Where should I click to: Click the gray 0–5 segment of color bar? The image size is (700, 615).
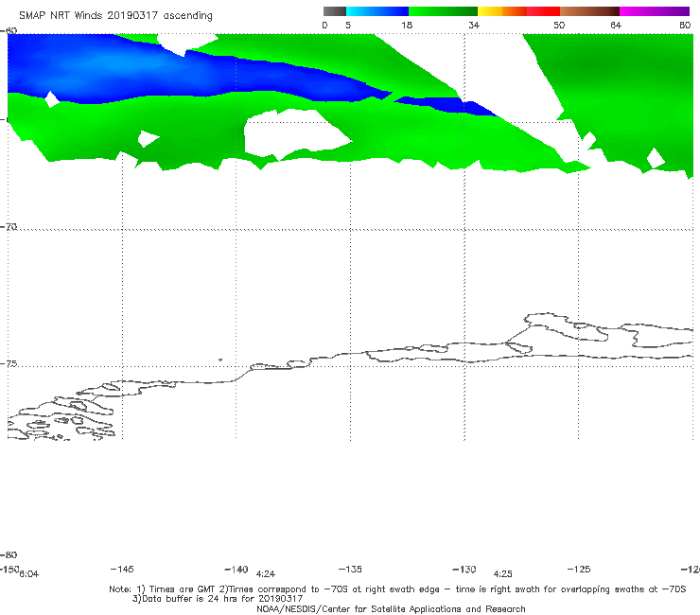(334, 11)
